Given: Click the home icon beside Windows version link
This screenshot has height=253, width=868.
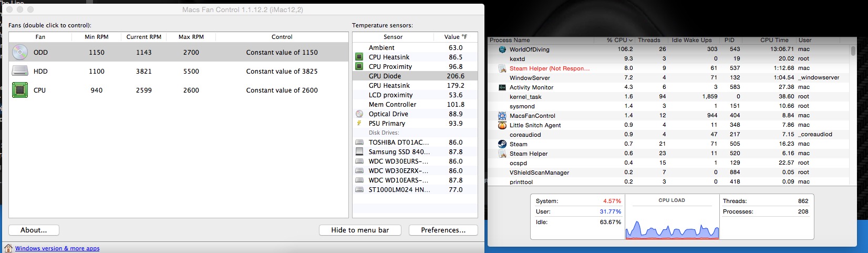Looking at the screenshot, I should (x=8, y=248).
